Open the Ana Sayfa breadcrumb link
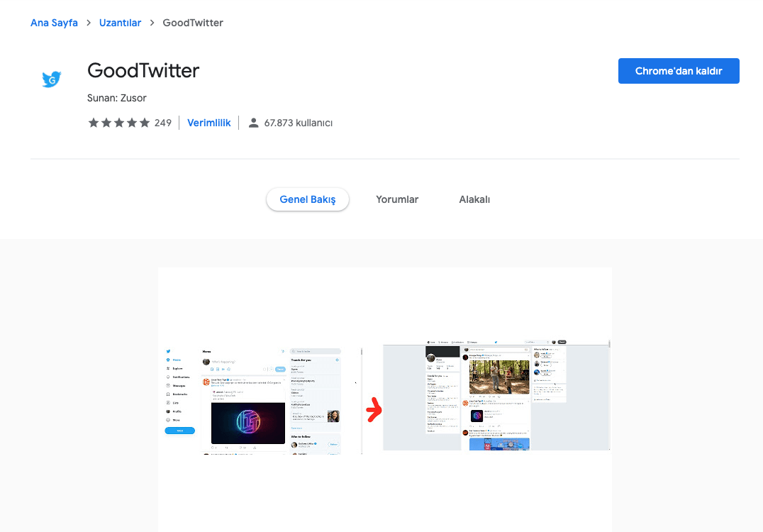 tap(54, 23)
